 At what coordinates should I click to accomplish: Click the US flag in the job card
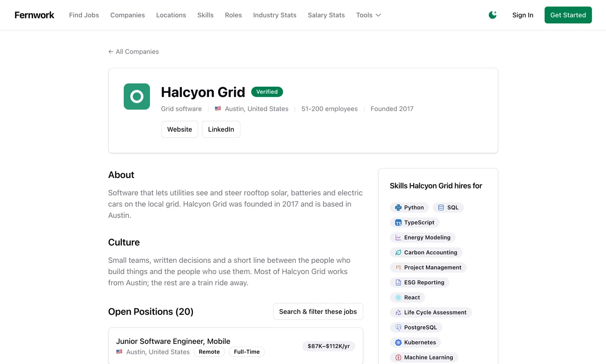coord(120,352)
